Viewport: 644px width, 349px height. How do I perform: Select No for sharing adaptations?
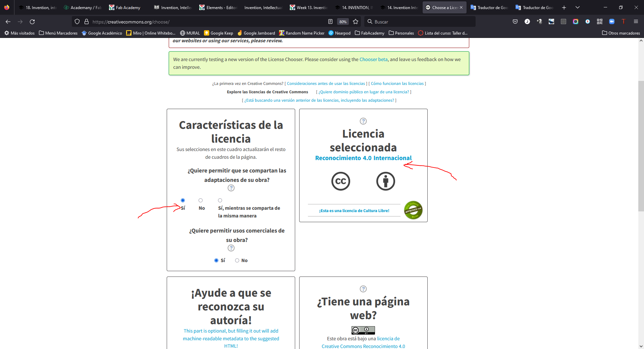[201, 200]
